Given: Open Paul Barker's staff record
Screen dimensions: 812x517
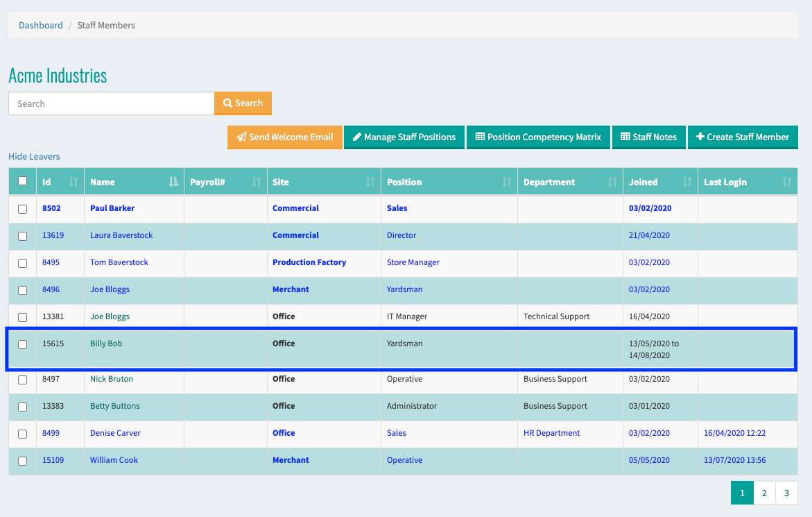Looking at the screenshot, I should (112, 208).
